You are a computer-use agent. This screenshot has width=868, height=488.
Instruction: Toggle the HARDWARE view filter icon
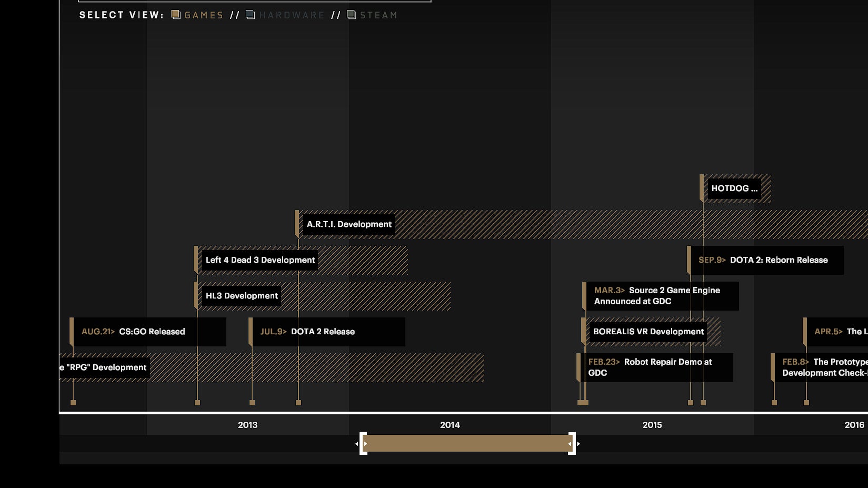[x=250, y=14]
